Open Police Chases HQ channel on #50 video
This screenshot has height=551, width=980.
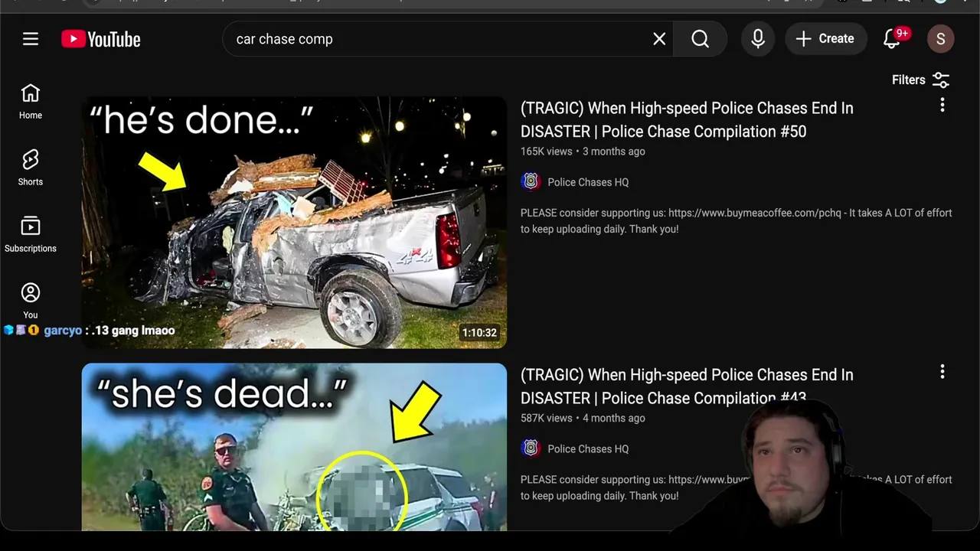pyautogui.click(x=588, y=182)
